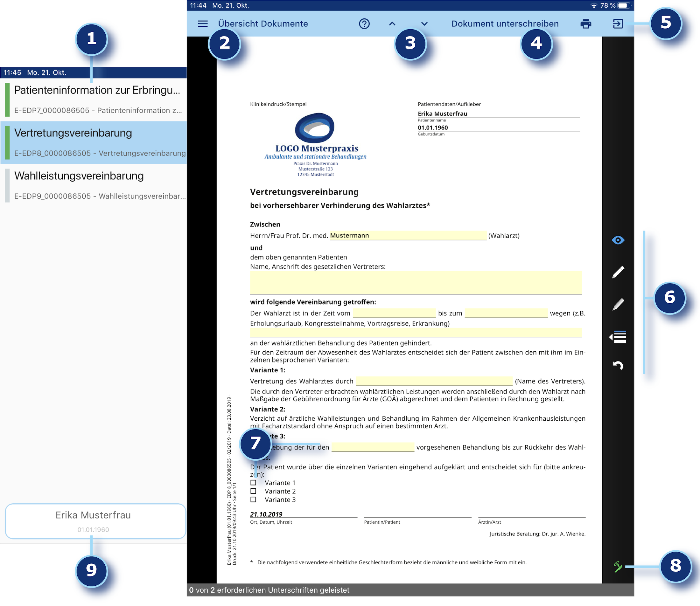Click the Wi-Fi icon in status bar
Viewport: 700px width, 606px height.
tap(594, 5)
